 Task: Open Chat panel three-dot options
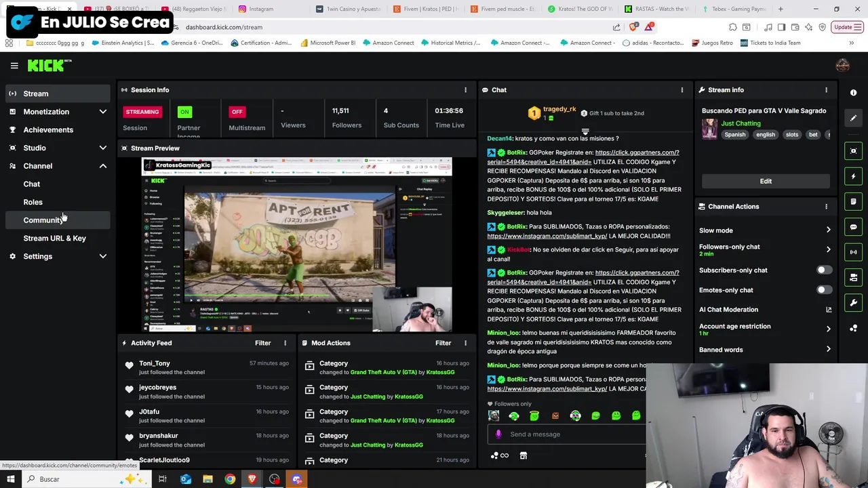tap(682, 89)
